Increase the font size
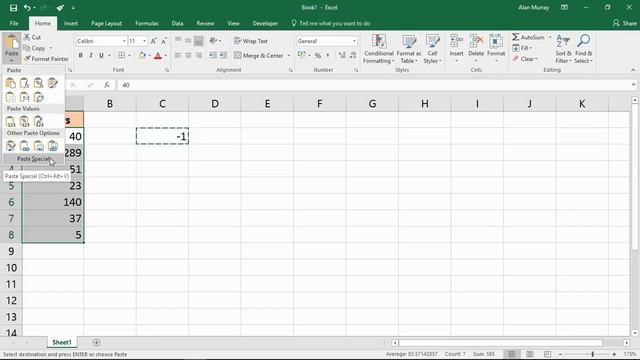Image resolution: width=640 pixels, height=360 pixels. 153,41
